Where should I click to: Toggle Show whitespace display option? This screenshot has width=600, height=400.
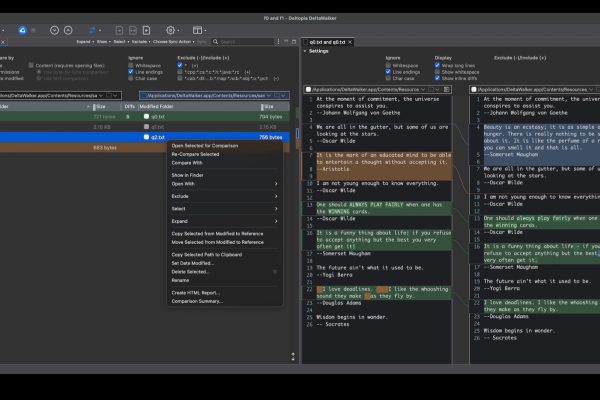pyautogui.click(x=437, y=72)
